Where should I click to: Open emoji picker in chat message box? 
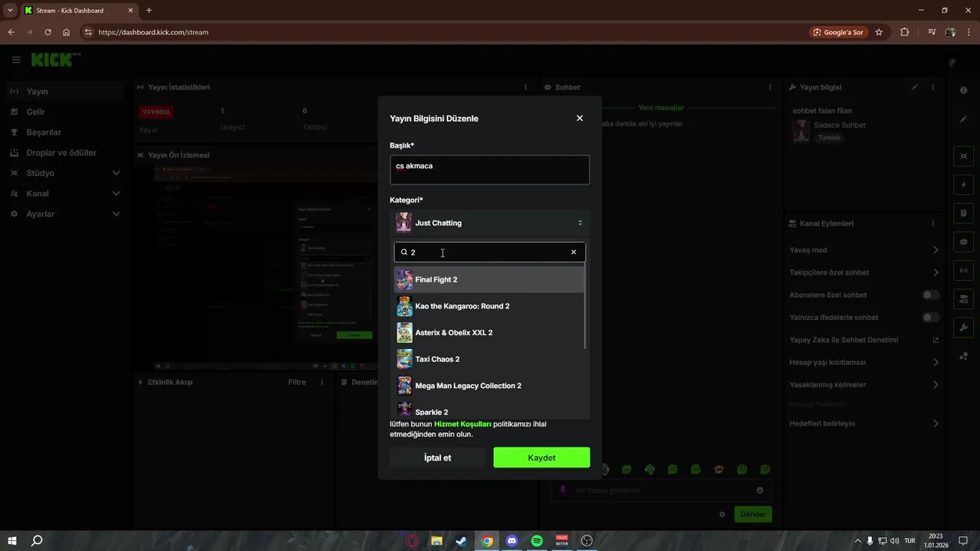pyautogui.click(x=759, y=490)
